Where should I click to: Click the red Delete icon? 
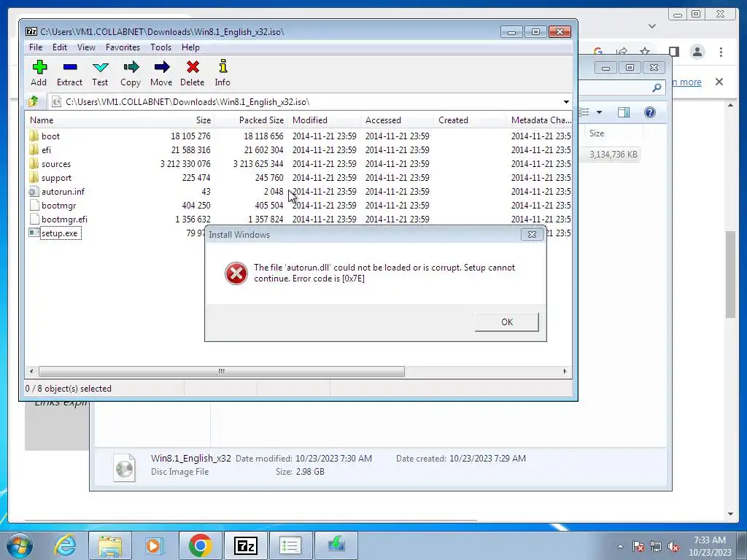pyautogui.click(x=193, y=67)
